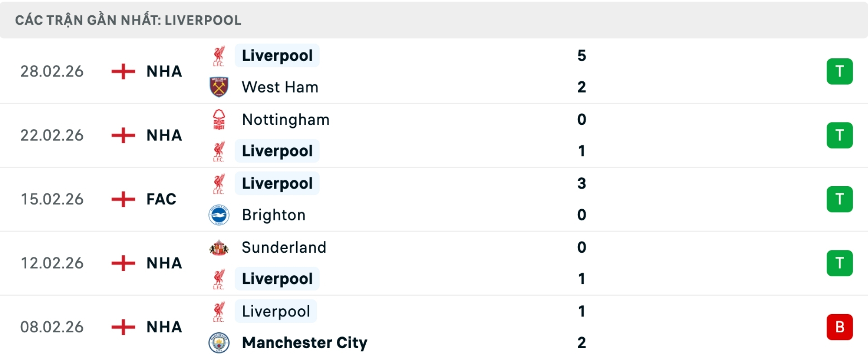Image resolution: width=868 pixels, height=358 pixels.
Task: Click the Nottingham Forest logo
Action: (219, 119)
